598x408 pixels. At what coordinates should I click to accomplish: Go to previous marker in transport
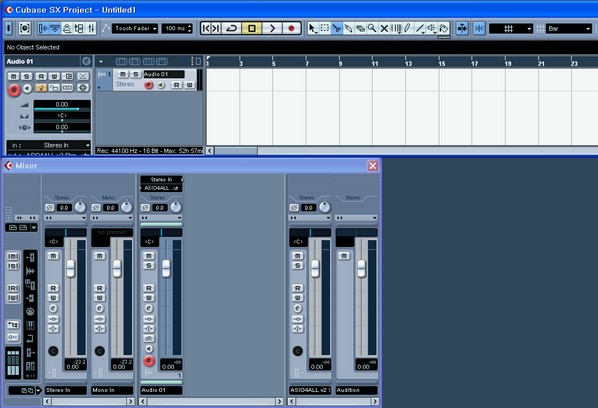(206, 28)
